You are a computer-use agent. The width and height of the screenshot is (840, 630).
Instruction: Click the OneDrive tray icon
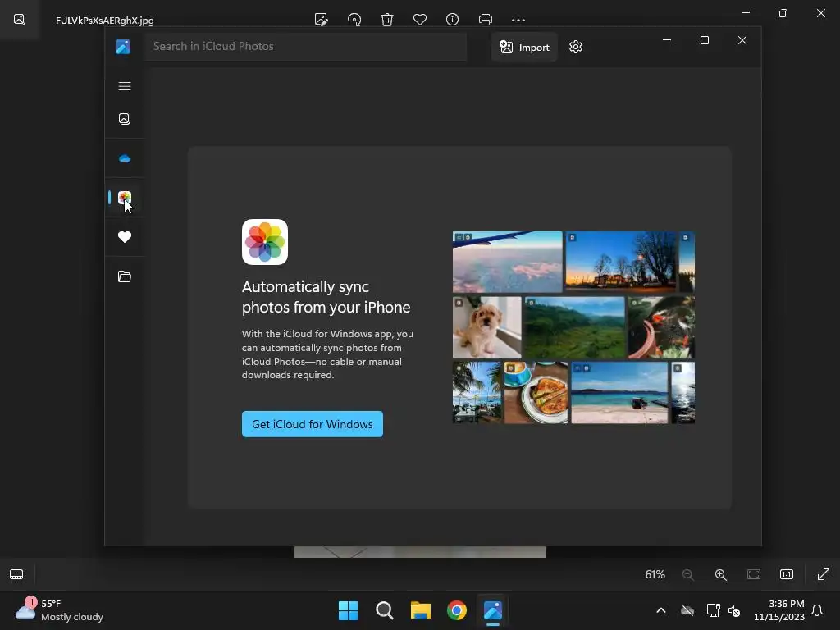click(x=687, y=610)
